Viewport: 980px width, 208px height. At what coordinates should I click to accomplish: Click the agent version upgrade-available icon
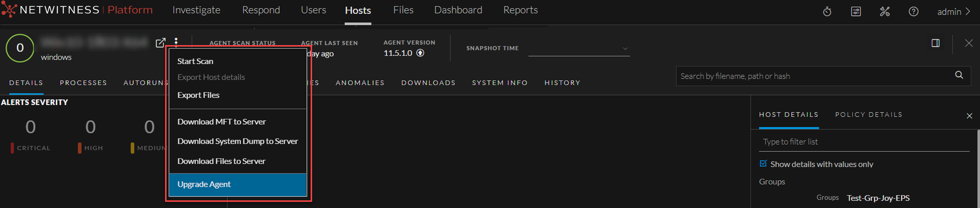pyautogui.click(x=420, y=53)
